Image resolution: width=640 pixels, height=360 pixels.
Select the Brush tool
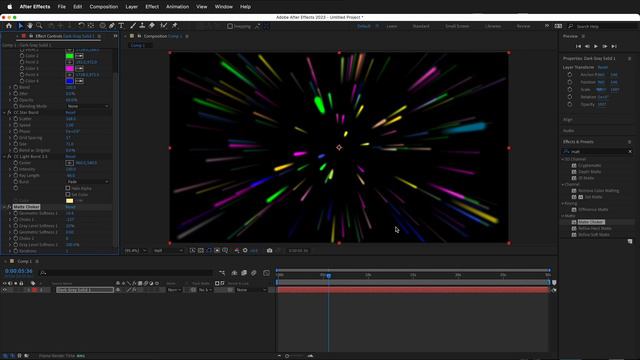pos(133,26)
